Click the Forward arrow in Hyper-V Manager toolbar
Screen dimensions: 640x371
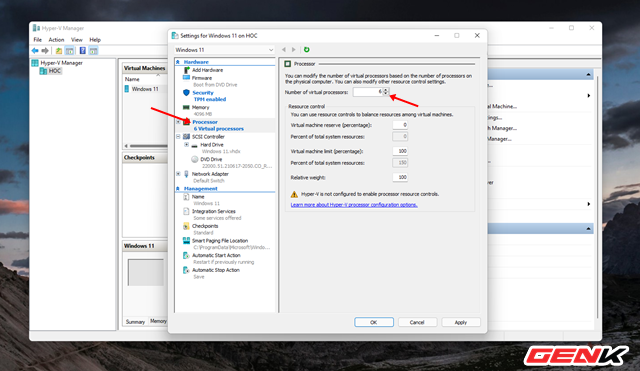coord(45,51)
